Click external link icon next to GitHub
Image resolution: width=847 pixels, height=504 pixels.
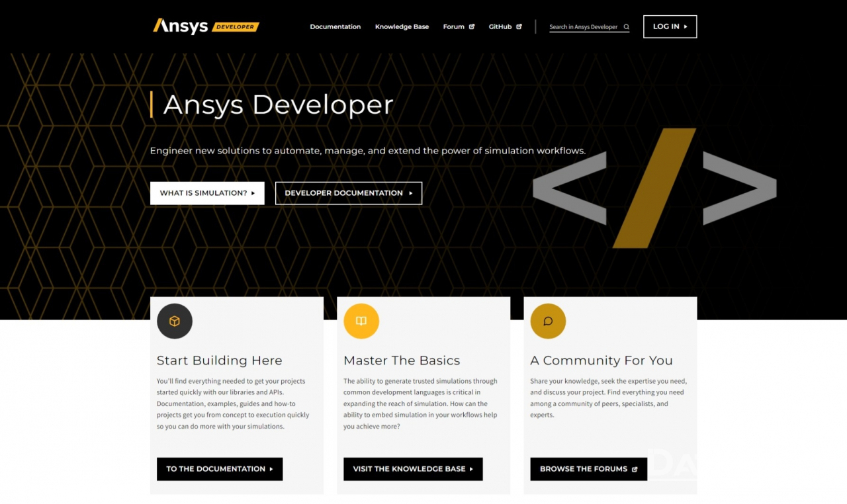519,27
